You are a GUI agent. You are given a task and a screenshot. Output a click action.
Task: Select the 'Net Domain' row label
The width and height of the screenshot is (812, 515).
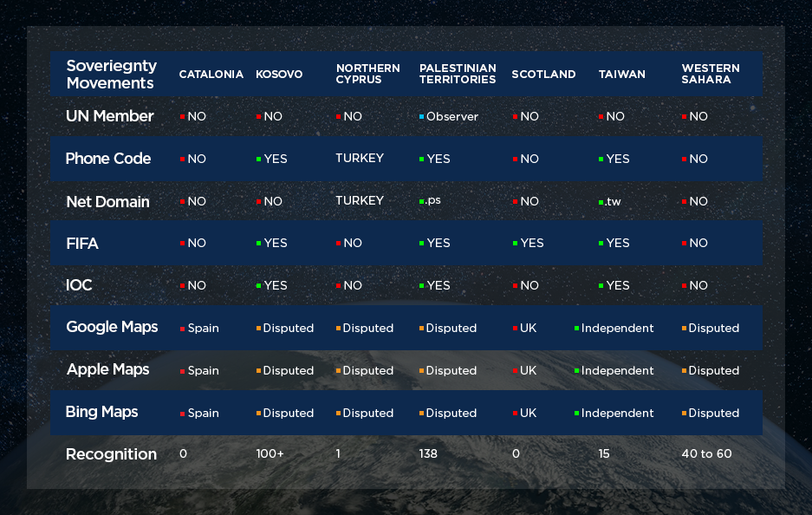107,201
